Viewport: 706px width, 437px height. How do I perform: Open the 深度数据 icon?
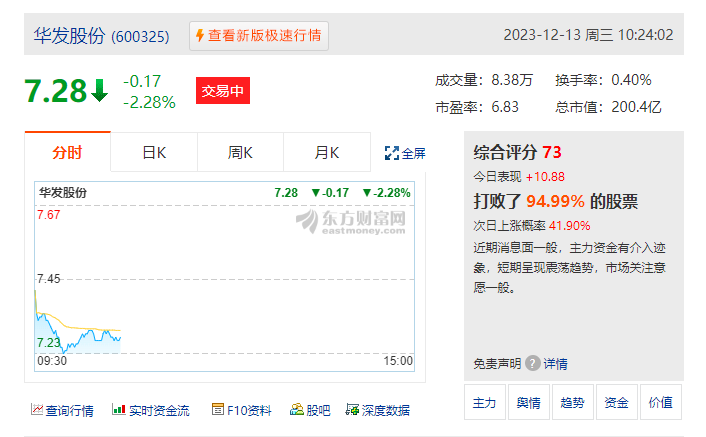point(352,409)
